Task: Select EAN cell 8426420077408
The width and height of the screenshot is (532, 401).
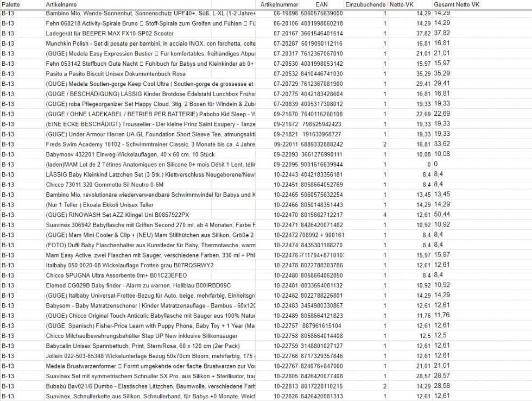Action: pyautogui.click(x=321, y=376)
